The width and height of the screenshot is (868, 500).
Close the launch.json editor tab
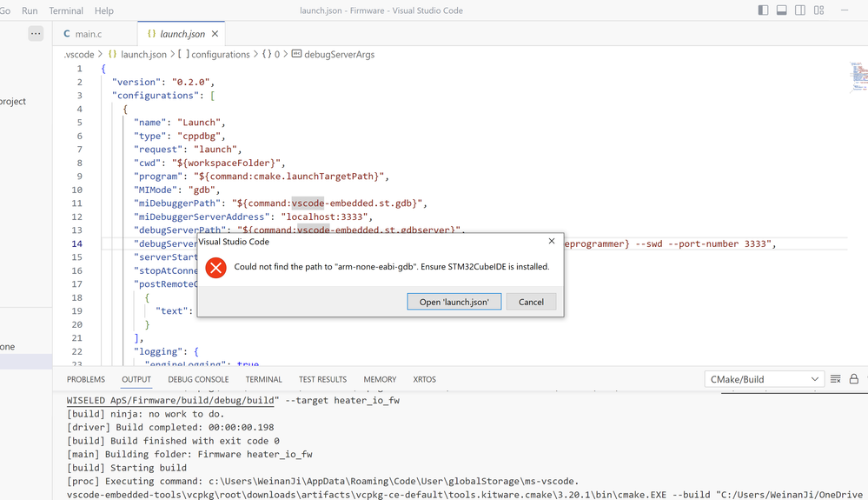coord(215,34)
